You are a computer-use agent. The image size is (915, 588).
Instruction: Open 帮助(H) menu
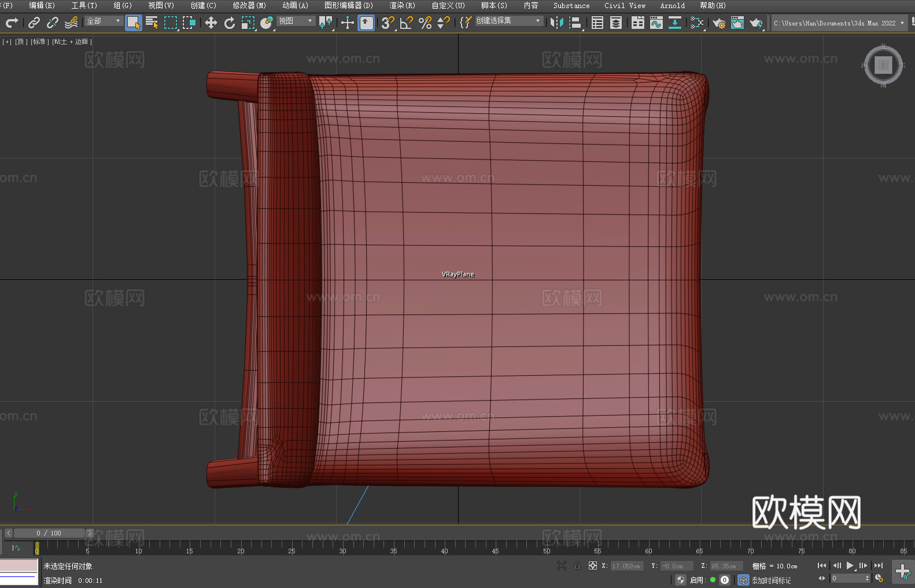click(x=713, y=5)
